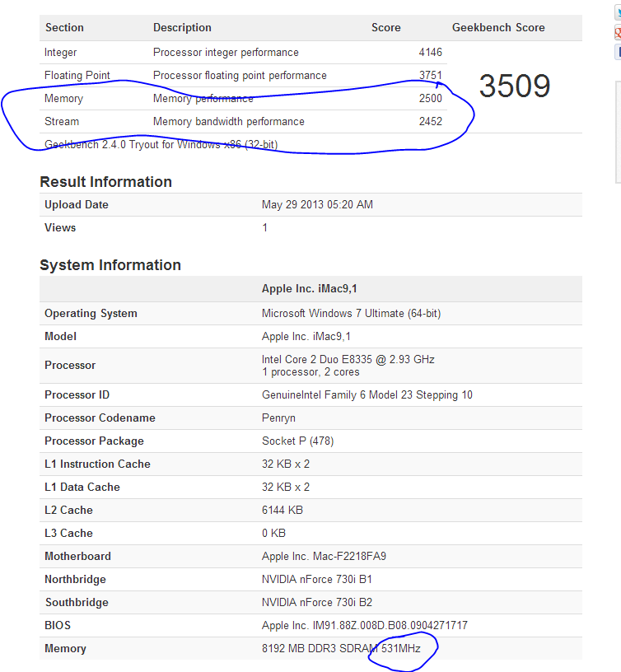Click 'Memory bandwidth performance' description

coord(229,122)
